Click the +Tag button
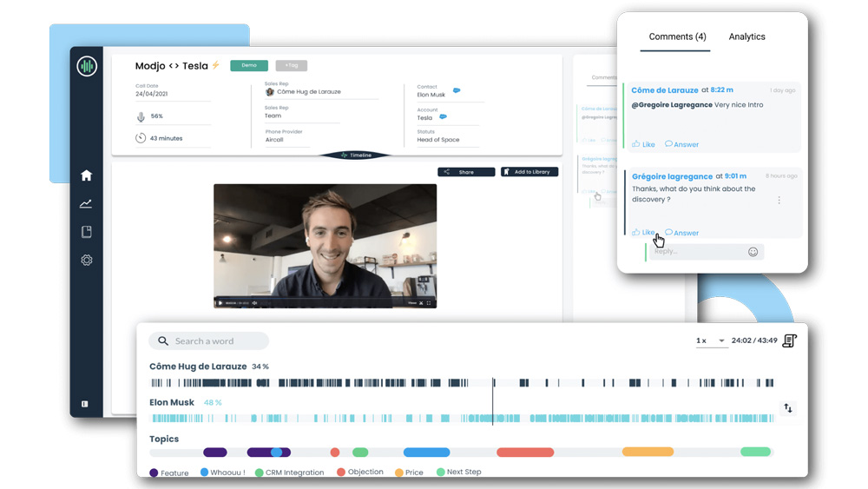This screenshot has height=489, width=868. [x=291, y=65]
